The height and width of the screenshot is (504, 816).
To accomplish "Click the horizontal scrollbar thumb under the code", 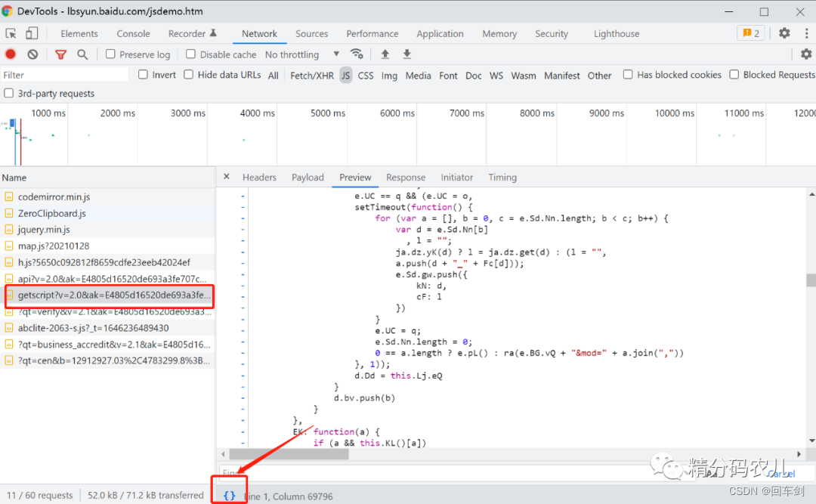I will [289, 454].
